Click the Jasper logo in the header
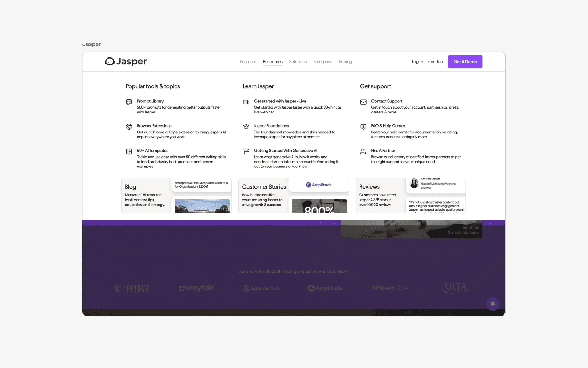This screenshot has height=368, width=588. pyautogui.click(x=126, y=62)
